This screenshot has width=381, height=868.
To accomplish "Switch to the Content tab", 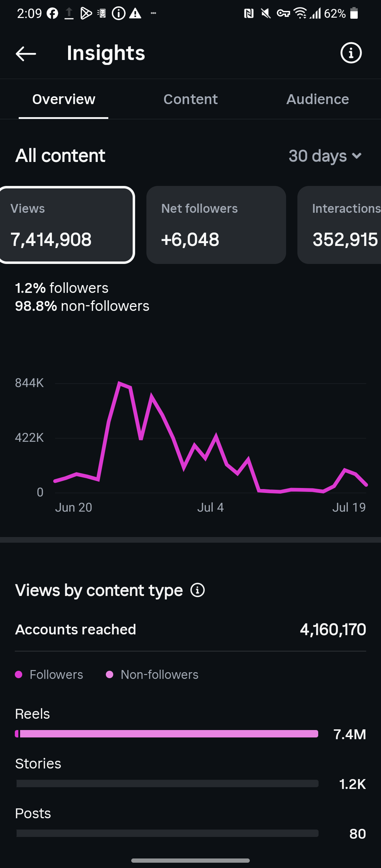I will click(x=190, y=100).
